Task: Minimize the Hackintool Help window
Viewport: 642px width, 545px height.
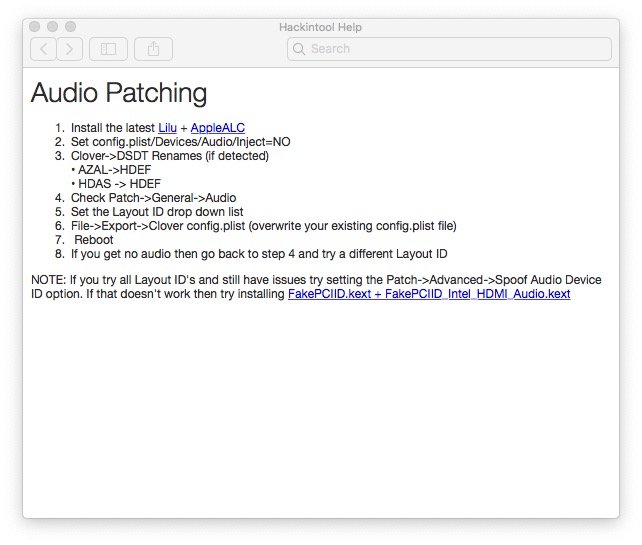Action: pos(52,27)
